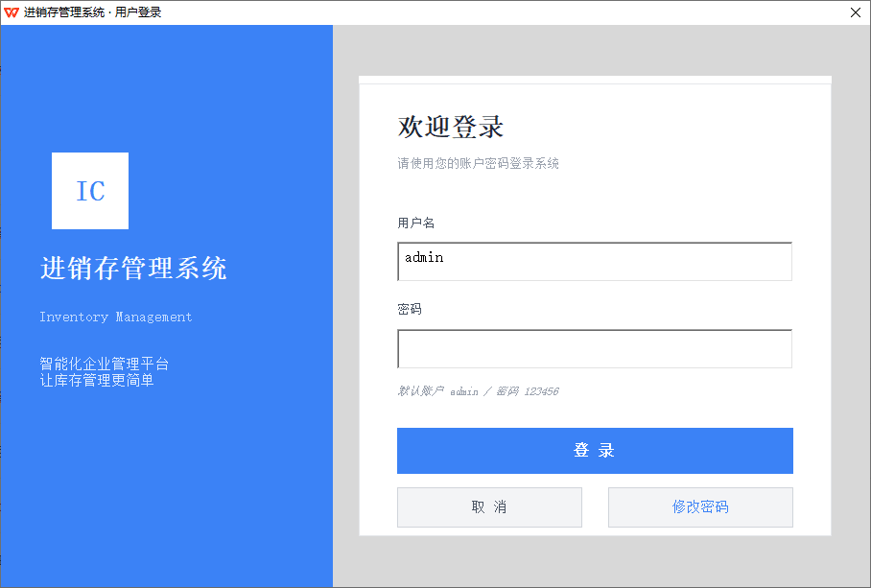
Task: Click the 智能化企业管理平台 line
Action: click(104, 364)
